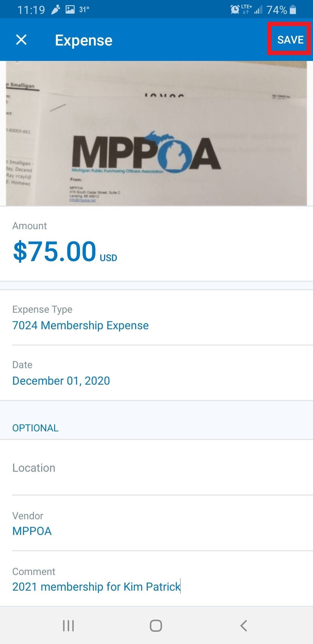Edit the Vendor field MPPOA
The height and width of the screenshot is (644, 313).
[32, 531]
